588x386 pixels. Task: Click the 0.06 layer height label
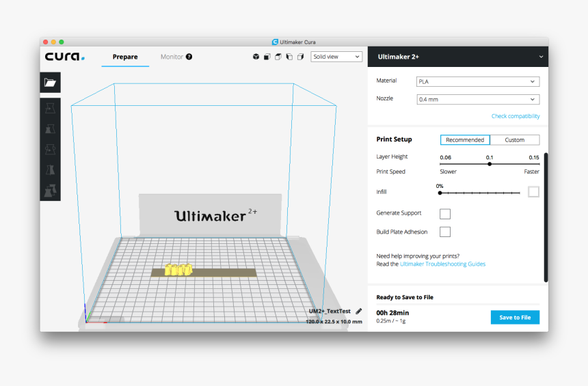[x=446, y=157]
